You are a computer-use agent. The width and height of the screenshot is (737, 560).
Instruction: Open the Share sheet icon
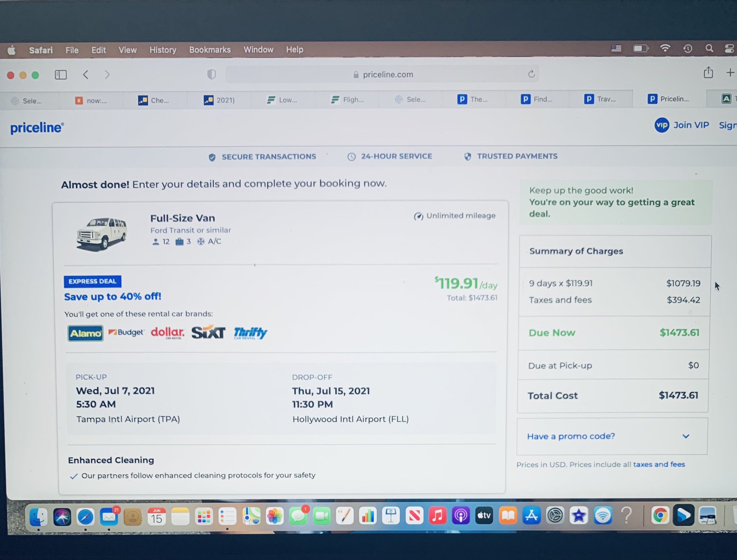[x=708, y=72]
